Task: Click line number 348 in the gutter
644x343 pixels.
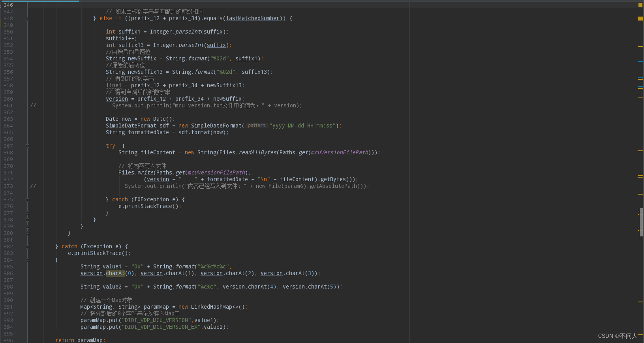Action: point(8,19)
